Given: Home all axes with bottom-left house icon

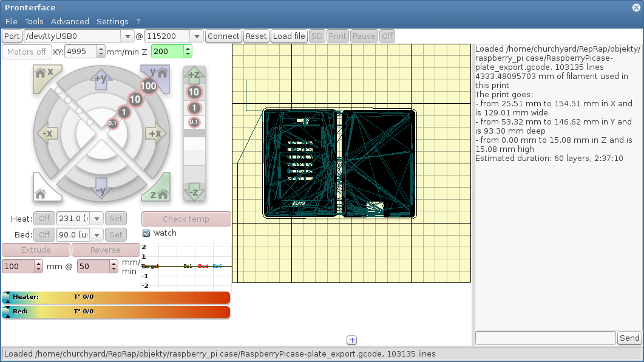Looking at the screenshot, I should 41,193.
